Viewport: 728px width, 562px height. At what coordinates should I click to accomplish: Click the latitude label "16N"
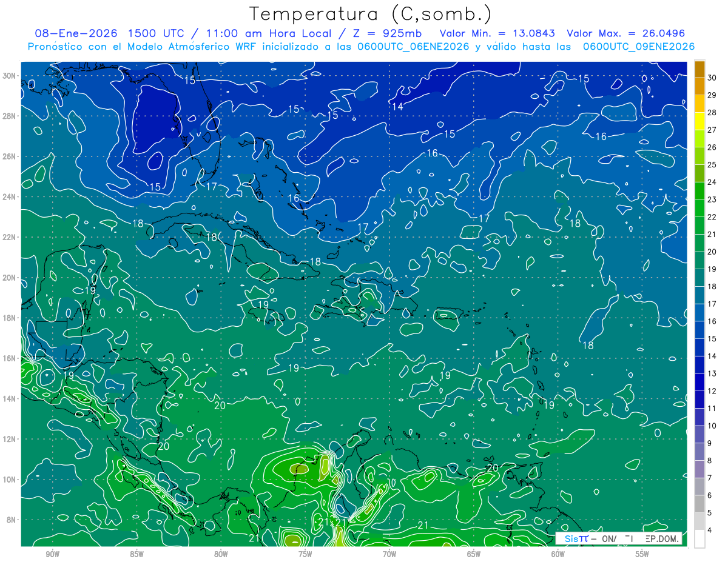point(9,358)
